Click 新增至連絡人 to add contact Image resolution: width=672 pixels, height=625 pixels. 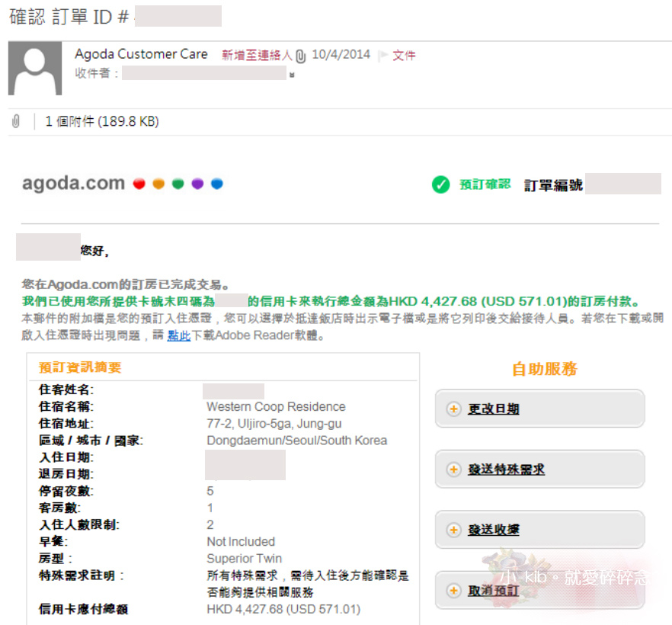pyautogui.click(x=257, y=56)
